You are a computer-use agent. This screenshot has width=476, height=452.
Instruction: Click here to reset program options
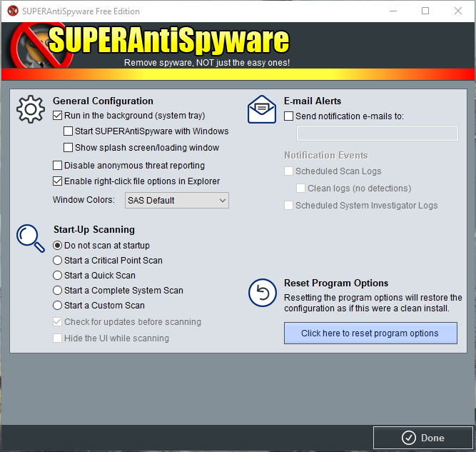click(370, 333)
